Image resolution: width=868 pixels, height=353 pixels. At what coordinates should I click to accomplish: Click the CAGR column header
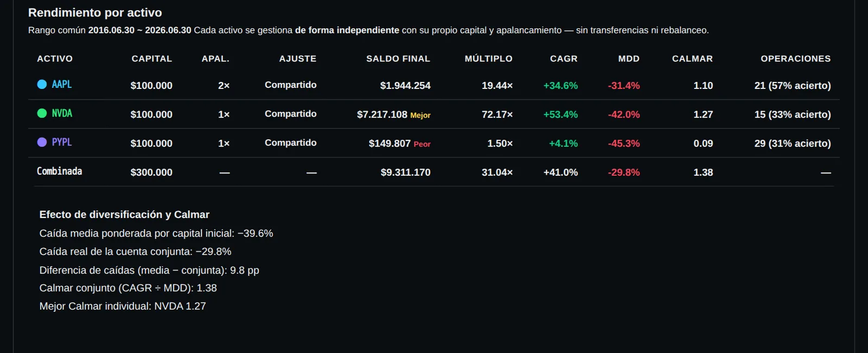click(564, 59)
